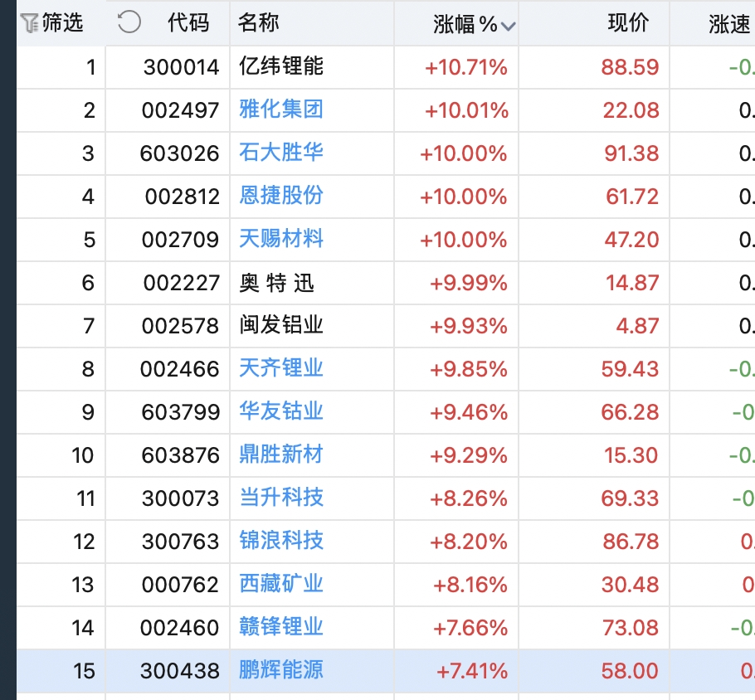Click the +9.29% change value

469,456
